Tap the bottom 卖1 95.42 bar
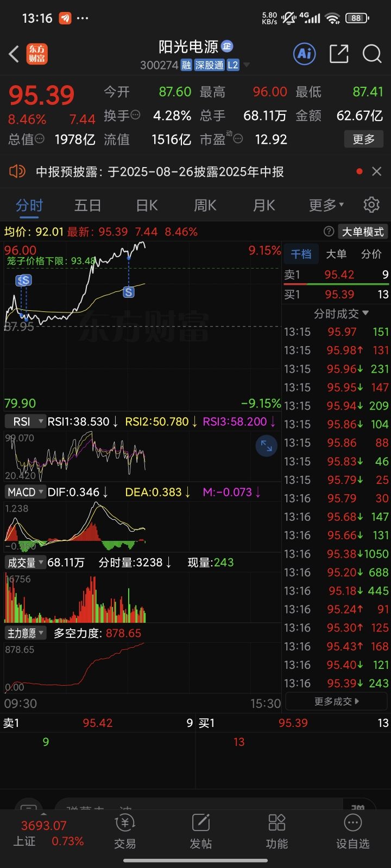 point(98,723)
